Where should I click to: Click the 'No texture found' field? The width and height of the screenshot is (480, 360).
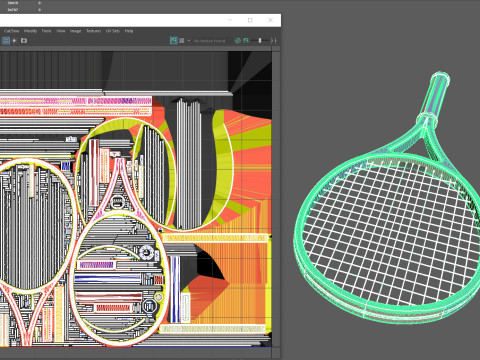(210, 41)
